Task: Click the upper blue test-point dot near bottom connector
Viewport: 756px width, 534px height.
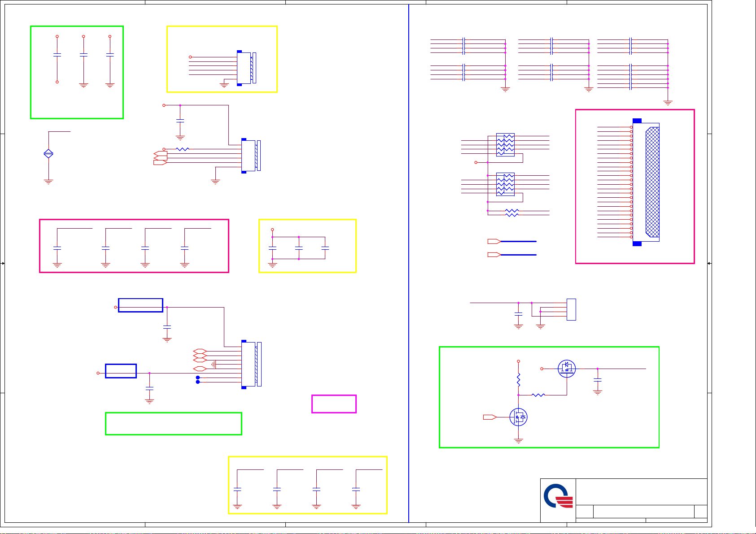Action: pos(198,378)
